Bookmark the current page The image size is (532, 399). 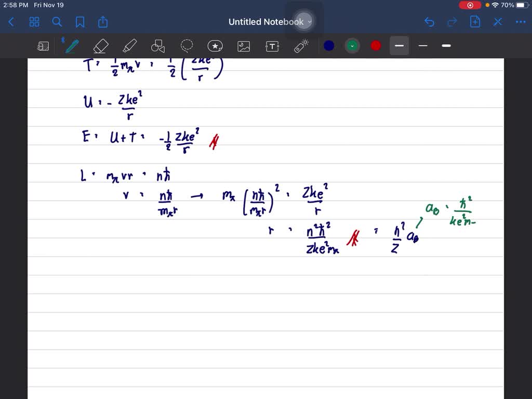point(79,22)
